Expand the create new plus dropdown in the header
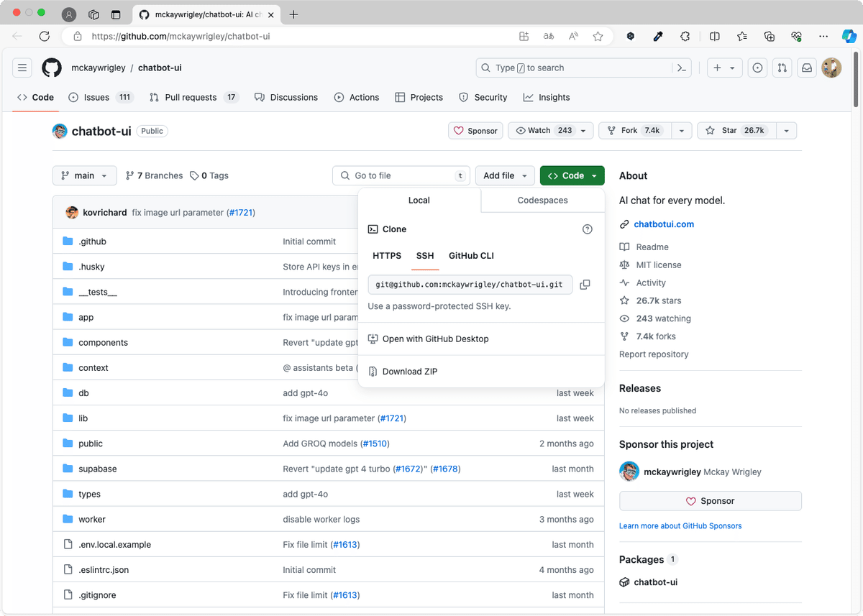This screenshot has height=616, width=863. tap(724, 68)
